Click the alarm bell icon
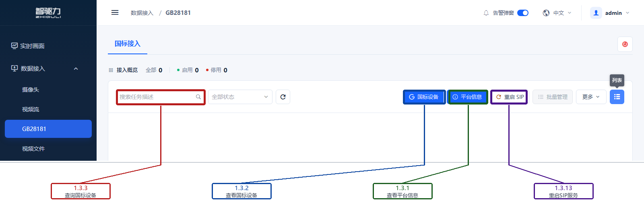 [486, 13]
